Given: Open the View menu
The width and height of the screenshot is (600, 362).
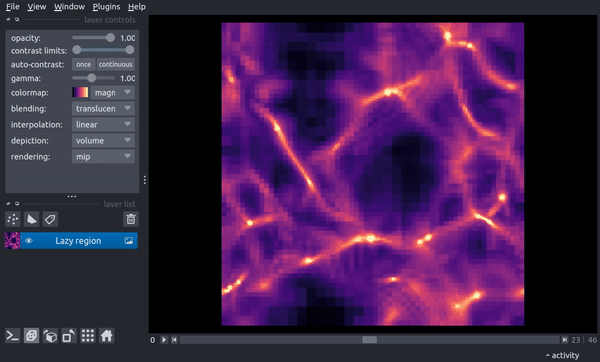Looking at the screenshot, I should point(36,7).
